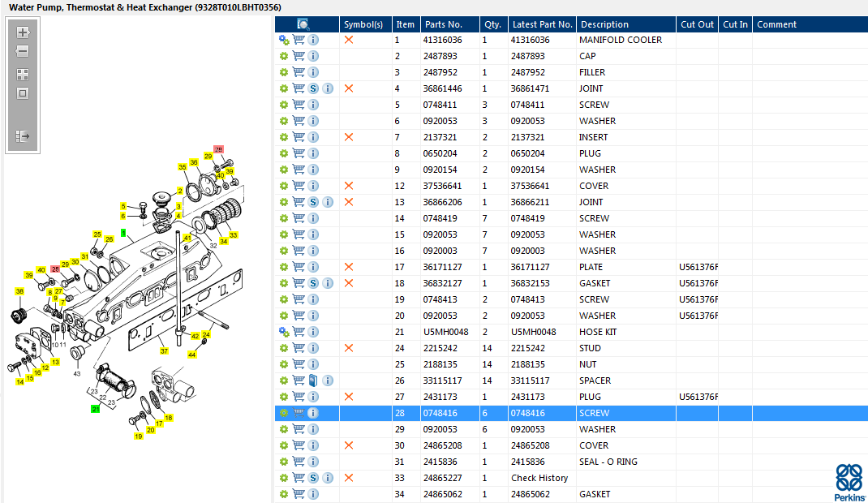Show info for item 8 PLUG 0650204
Screen dimensions: 868x503
point(313,153)
